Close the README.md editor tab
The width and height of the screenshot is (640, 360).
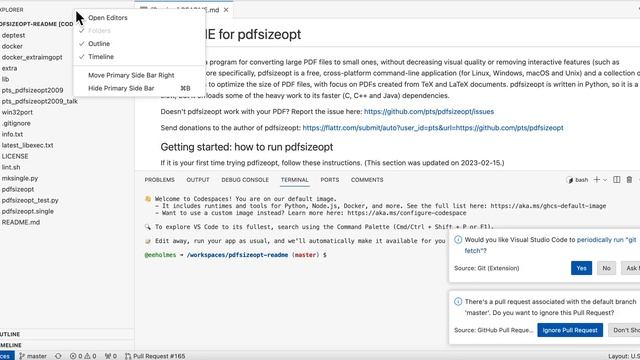click(x=226, y=10)
